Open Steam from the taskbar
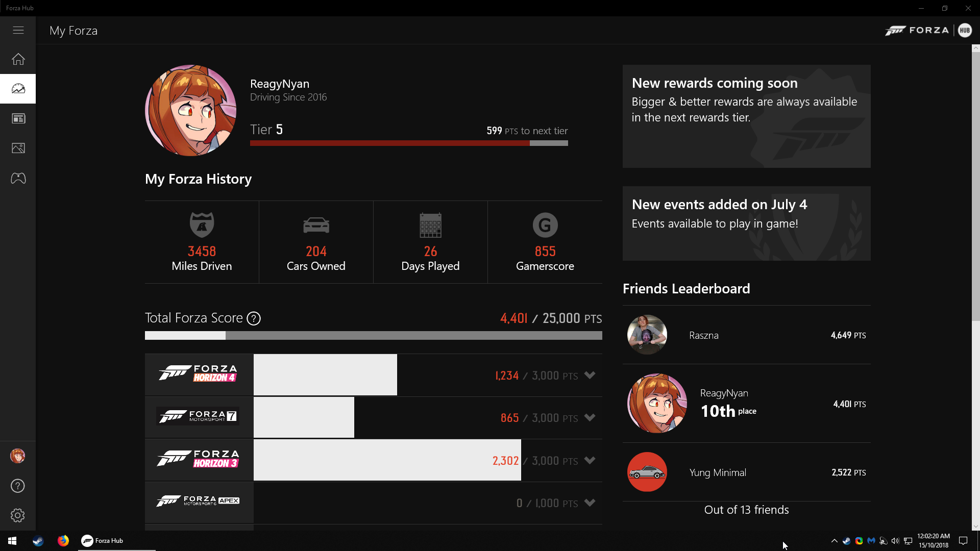 (x=38, y=541)
